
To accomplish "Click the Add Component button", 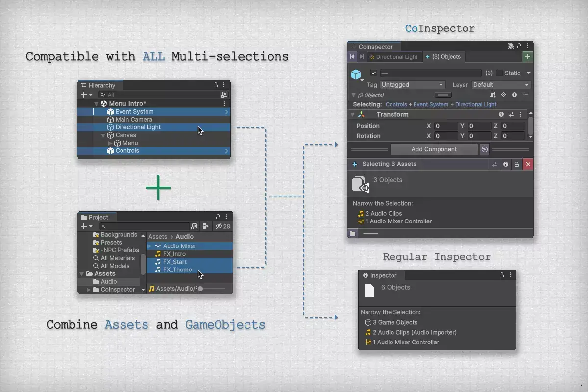I will (x=434, y=149).
